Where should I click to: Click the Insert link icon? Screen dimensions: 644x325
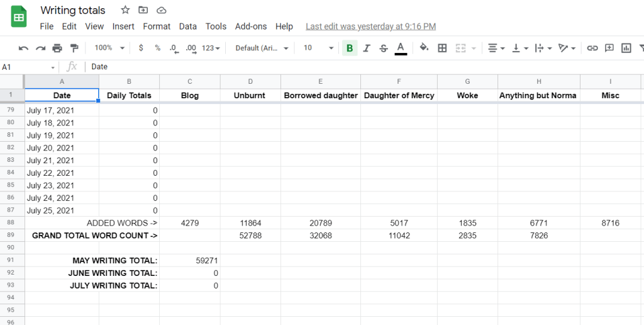click(592, 48)
